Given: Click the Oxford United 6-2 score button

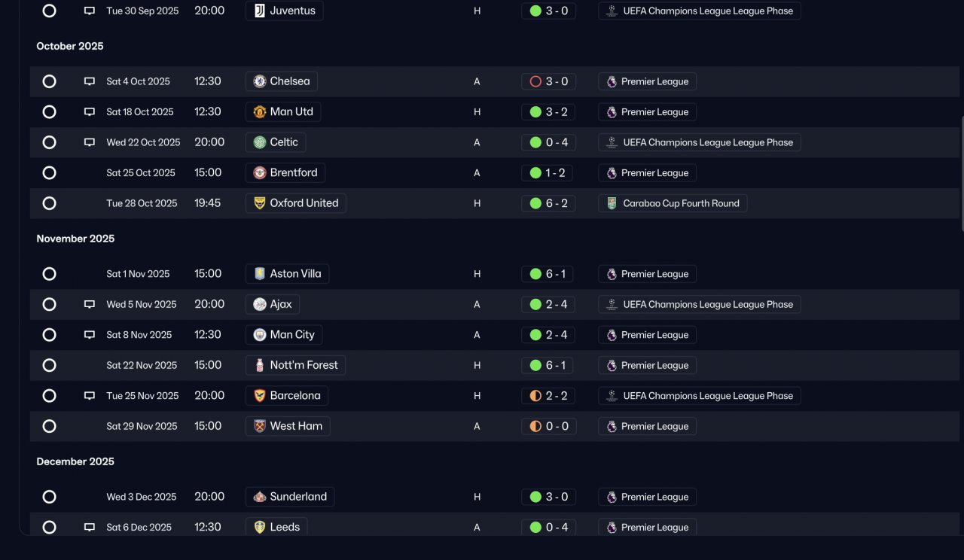Looking at the screenshot, I should 548,203.
